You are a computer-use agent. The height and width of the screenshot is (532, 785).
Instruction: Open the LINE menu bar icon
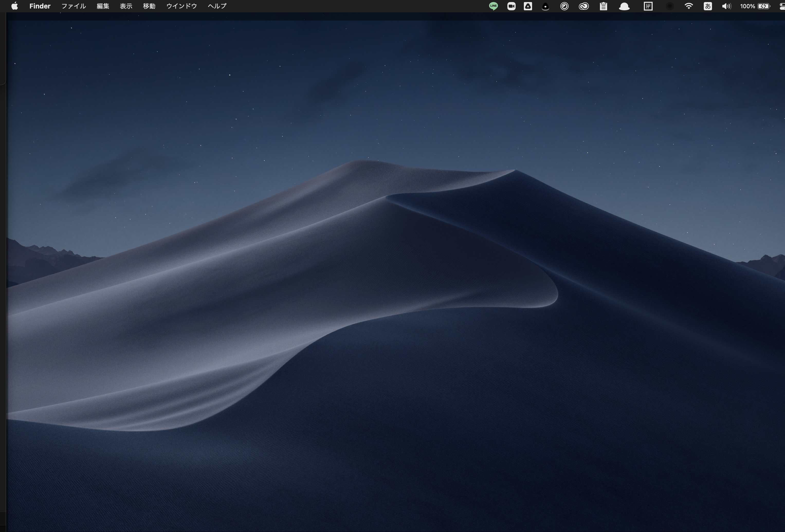point(494,6)
